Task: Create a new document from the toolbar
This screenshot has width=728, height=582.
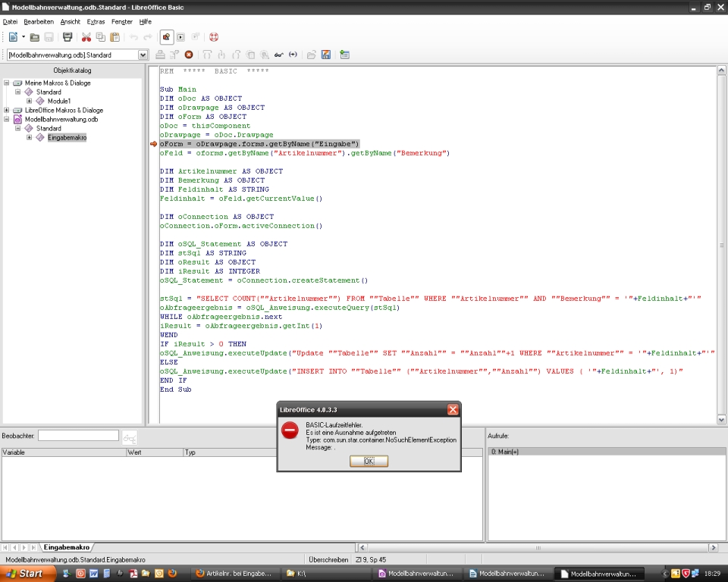Action: [13, 37]
